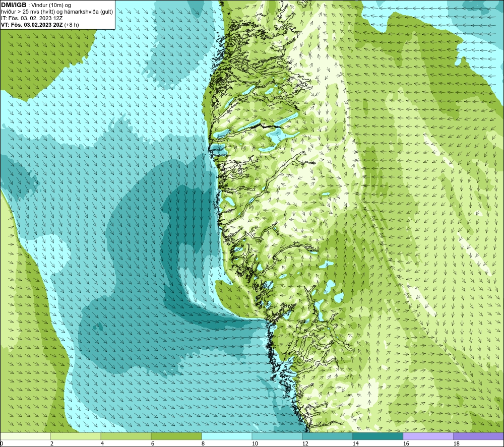Click the light cyan 8–10 m/s legend swatch
This screenshot has width=504, height=447.
pyautogui.click(x=227, y=436)
